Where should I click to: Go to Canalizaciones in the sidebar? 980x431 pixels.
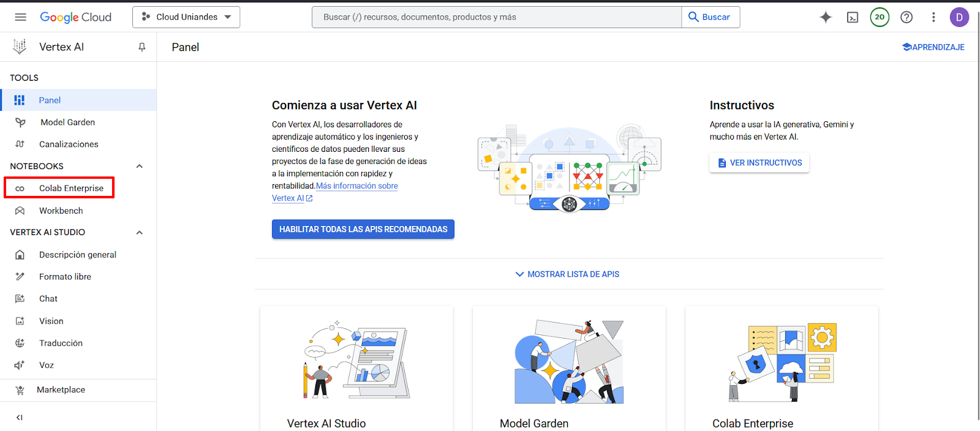pyautogui.click(x=78, y=144)
